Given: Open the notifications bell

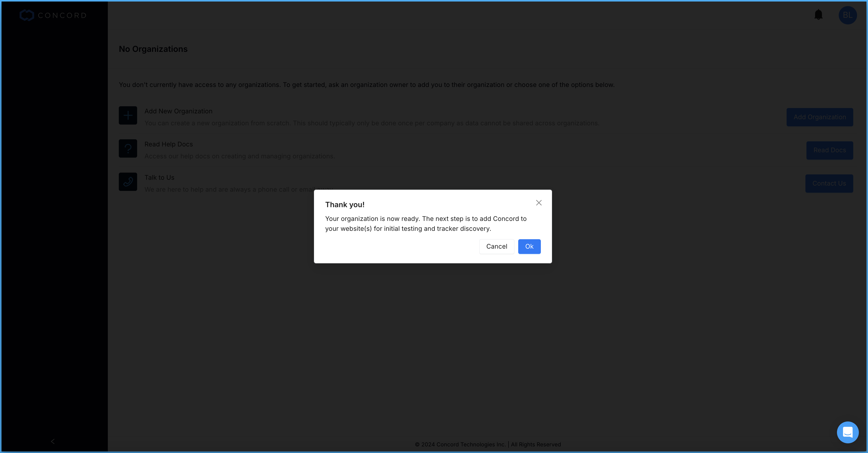Looking at the screenshot, I should (x=818, y=15).
